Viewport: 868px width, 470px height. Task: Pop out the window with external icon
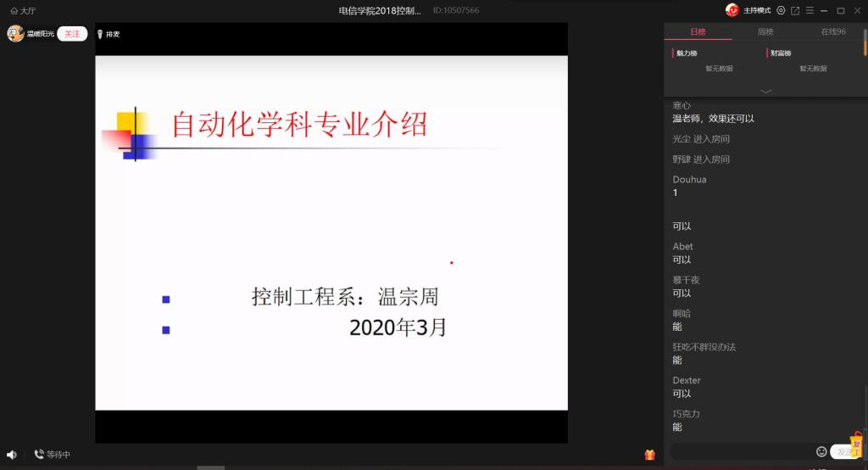pos(795,10)
